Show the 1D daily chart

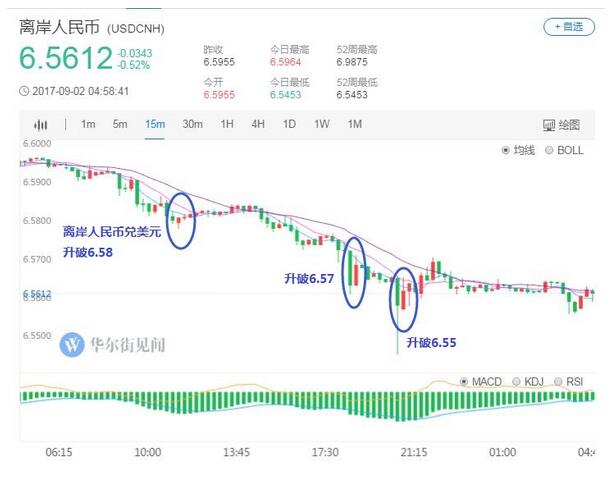(x=289, y=125)
